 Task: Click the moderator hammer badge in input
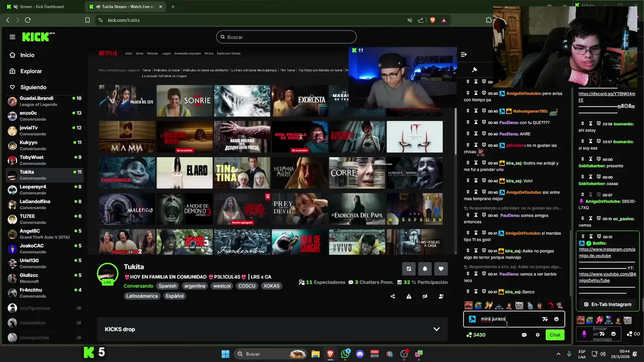[x=472, y=319]
